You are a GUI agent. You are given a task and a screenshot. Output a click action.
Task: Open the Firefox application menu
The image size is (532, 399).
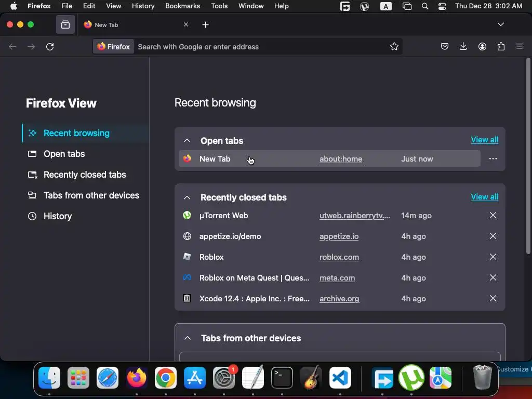(520, 46)
